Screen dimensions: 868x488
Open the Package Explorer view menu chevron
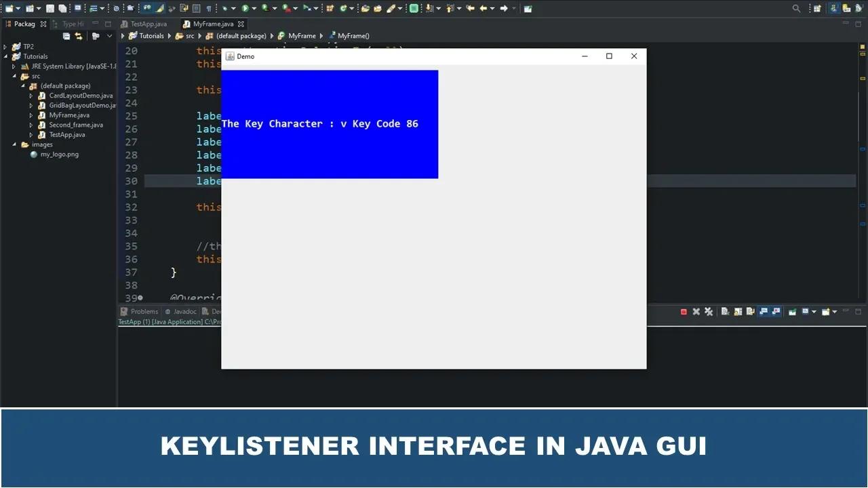click(109, 36)
